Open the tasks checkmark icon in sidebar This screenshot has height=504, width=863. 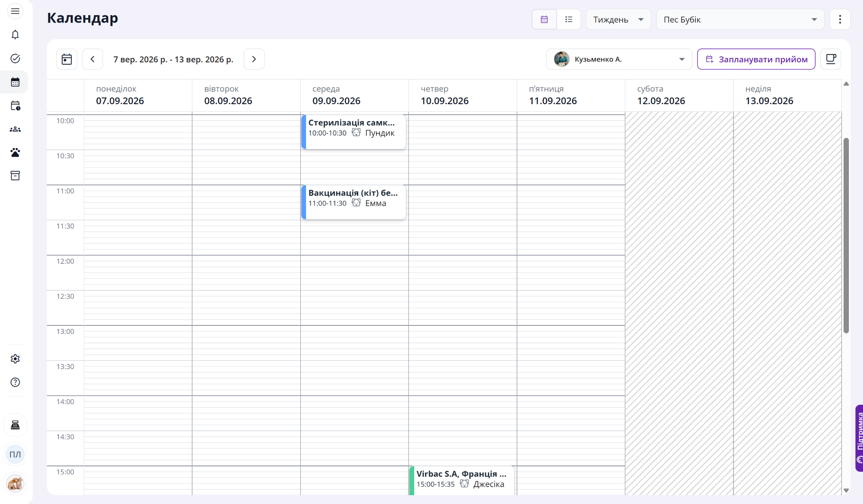15,59
